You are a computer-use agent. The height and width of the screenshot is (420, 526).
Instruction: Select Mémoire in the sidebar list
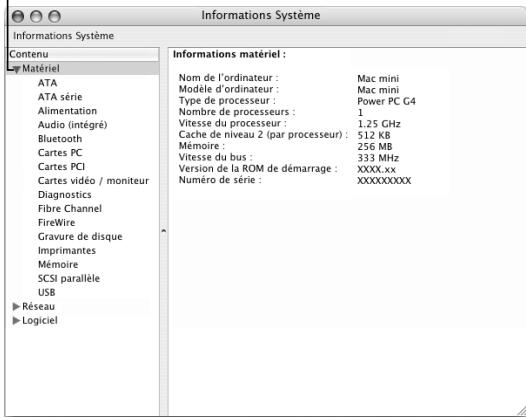[x=58, y=264]
